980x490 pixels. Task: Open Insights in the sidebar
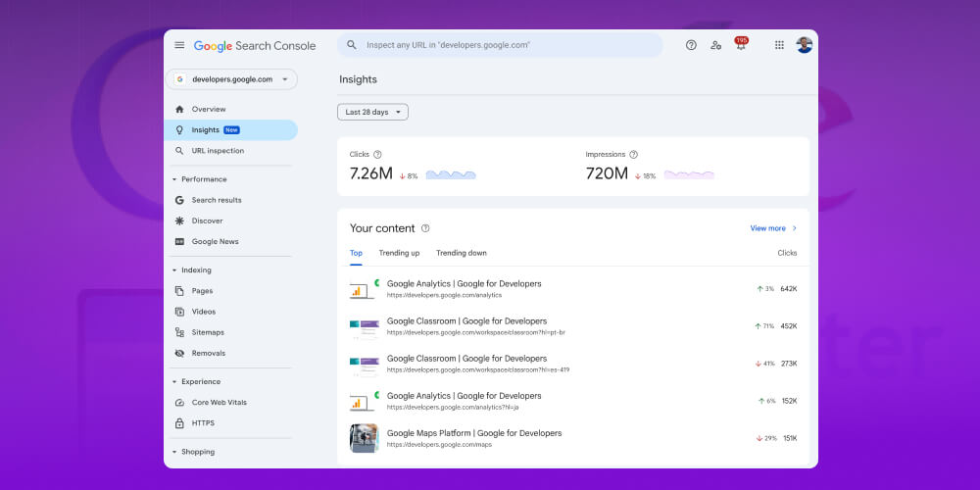click(230, 130)
